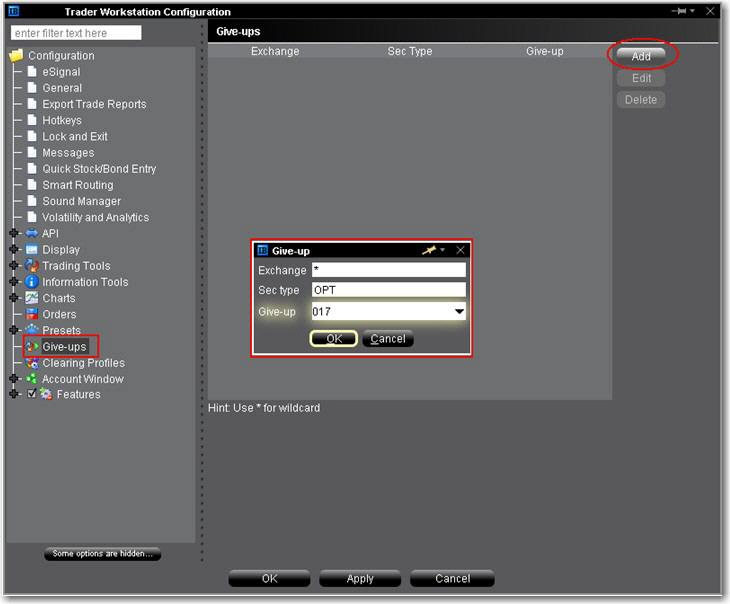Viewport: 730px width, 604px height.
Task: Toggle the Features checkbox
Action: point(32,395)
